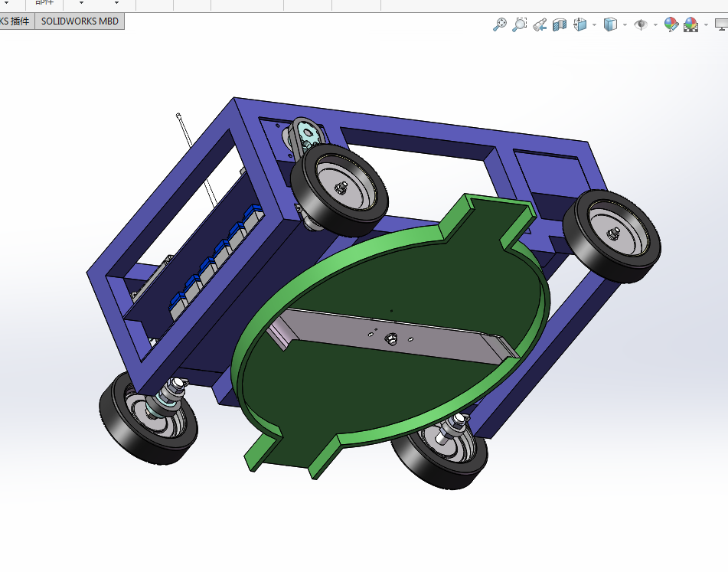Image resolution: width=728 pixels, height=572 pixels.
Task: Switch to the SOLIDWORKS 插件 tab
Action: [x=17, y=21]
